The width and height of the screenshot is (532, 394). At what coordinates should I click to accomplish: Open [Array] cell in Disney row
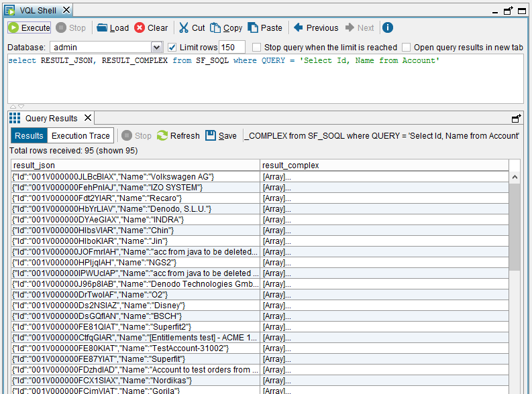coord(384,306)
